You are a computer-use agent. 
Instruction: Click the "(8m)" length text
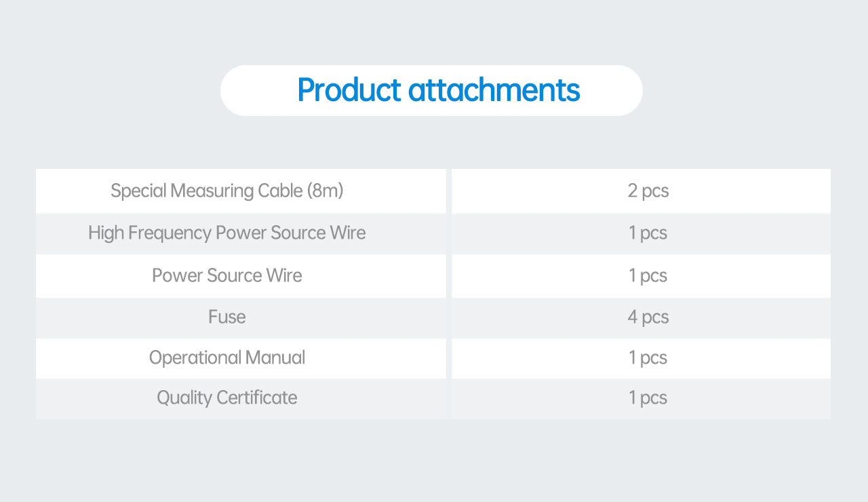pos(325,191)
